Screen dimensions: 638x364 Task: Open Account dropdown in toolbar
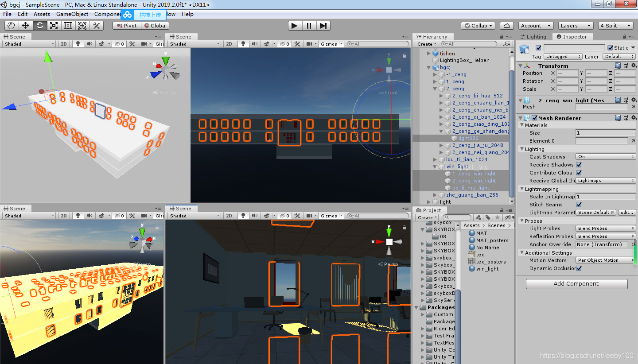536,26
